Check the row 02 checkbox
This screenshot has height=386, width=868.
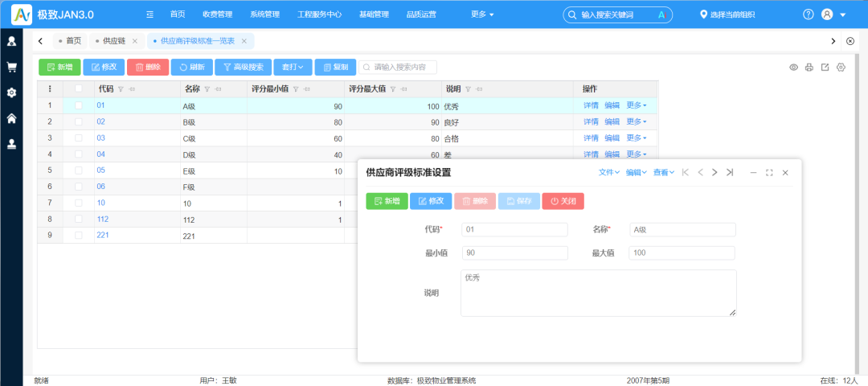79,121
